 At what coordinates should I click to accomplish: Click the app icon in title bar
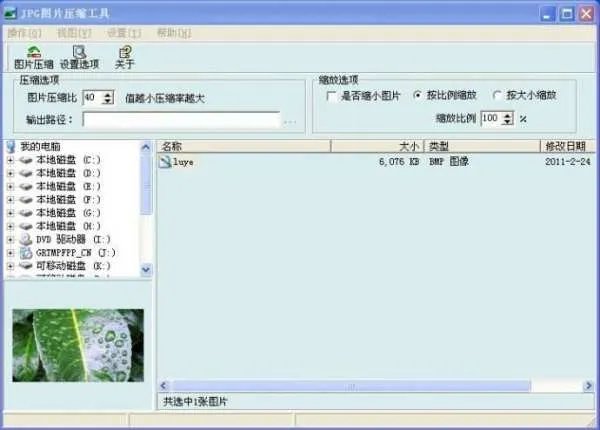pos(10,13)
